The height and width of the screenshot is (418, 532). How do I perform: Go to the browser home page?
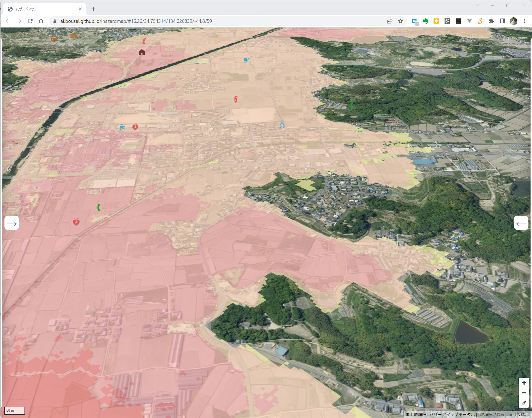[41, 21]
